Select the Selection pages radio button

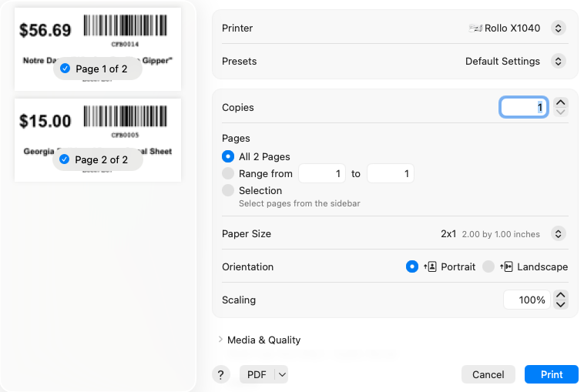228,190
